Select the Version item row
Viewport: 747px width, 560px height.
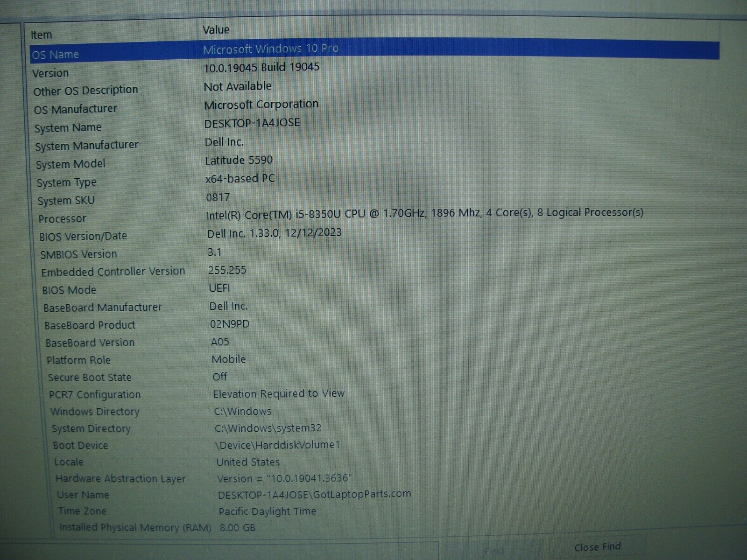tap(50, 73)
